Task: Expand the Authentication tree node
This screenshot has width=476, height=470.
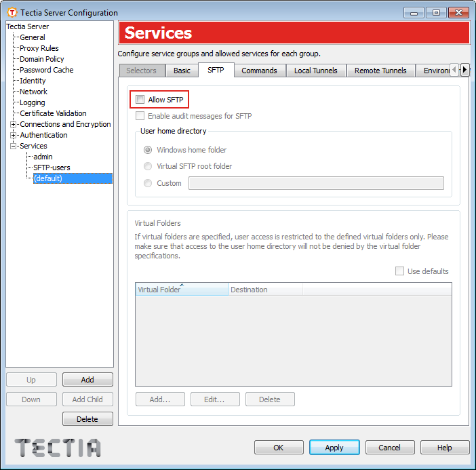Action: 13,135
